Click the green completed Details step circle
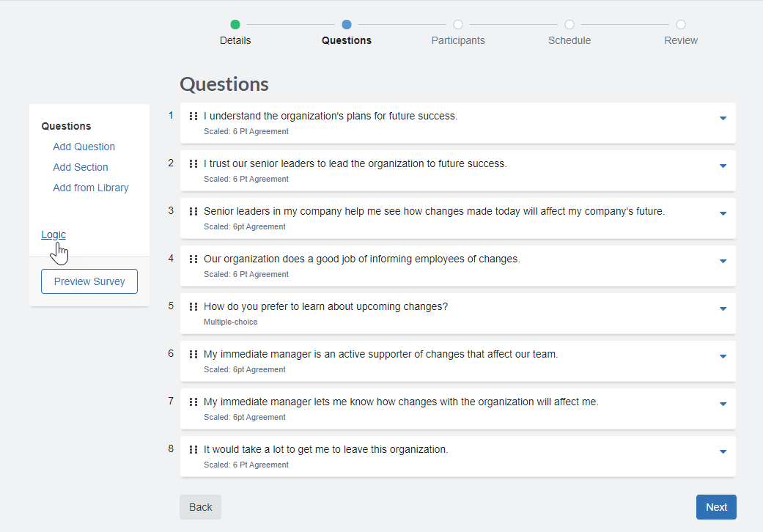The height and width of the screenshot is (532, 763). coord(235,23)
